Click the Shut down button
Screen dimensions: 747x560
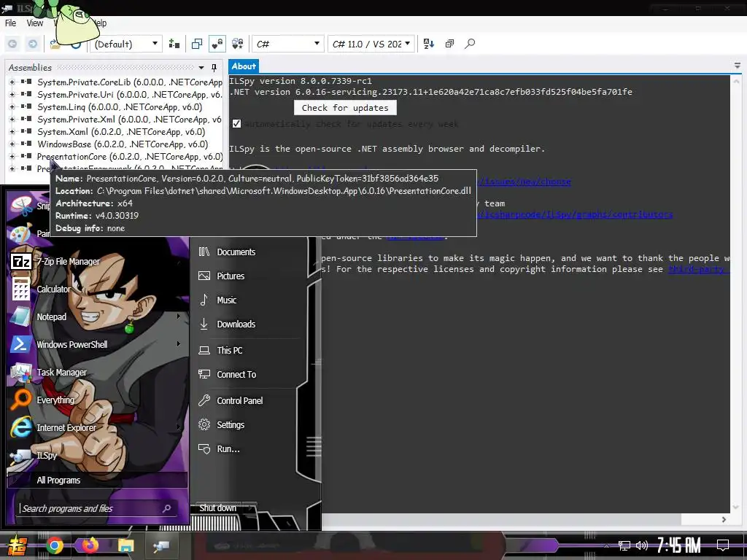coord(217,508)
